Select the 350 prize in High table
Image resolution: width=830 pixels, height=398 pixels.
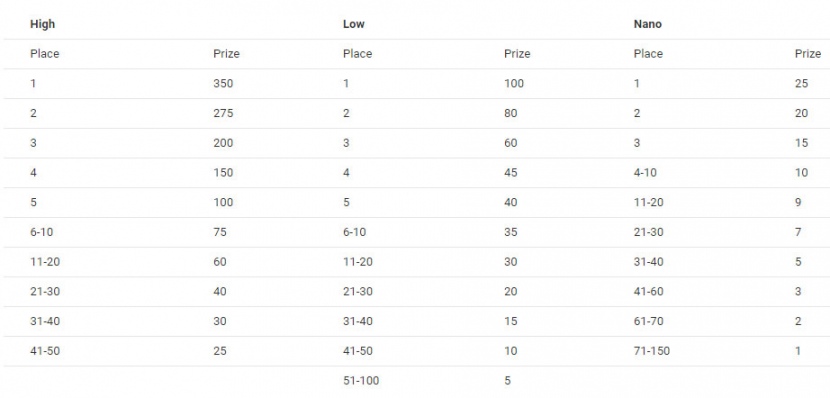pyautogui.click(x=223, y=83)
